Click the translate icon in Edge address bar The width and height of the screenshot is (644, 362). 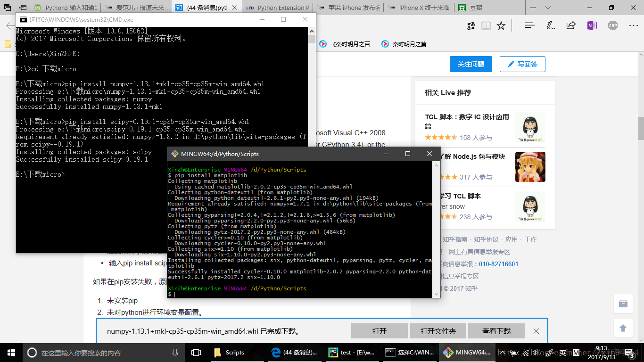(470, 26)
